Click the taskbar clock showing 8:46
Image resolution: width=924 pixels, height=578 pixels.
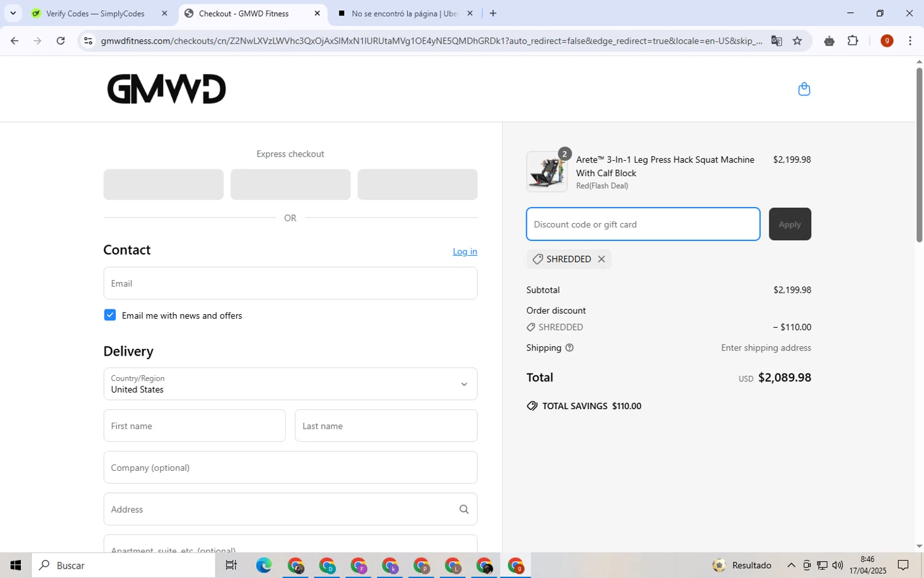coord(867,565)
